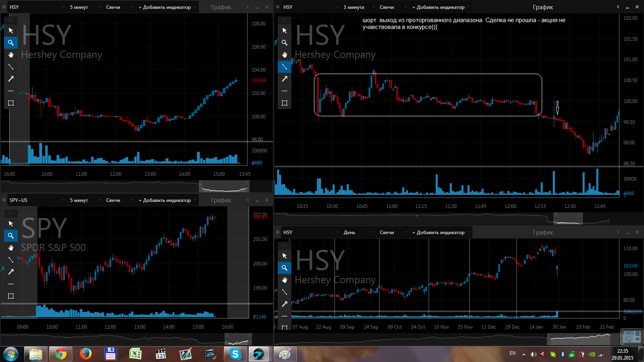Click 'График' title of HSY 1-minute panel
This screenshot has width=644, height=362.
coord(543,7)
